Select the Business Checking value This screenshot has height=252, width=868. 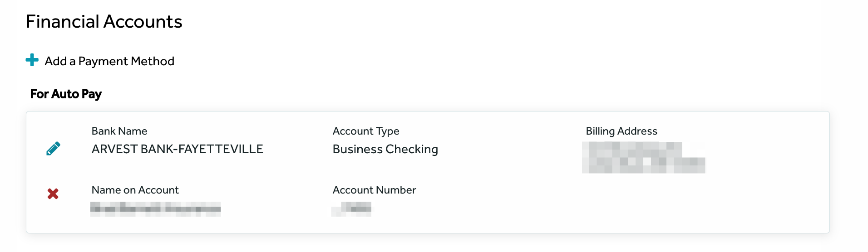pyautogui.click(x=385, y=150)
